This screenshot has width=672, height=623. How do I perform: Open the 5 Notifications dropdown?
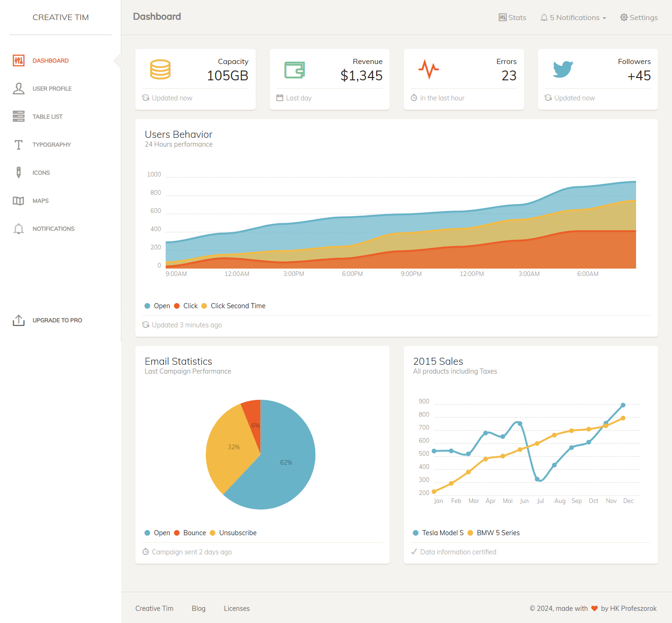[573, 17]
